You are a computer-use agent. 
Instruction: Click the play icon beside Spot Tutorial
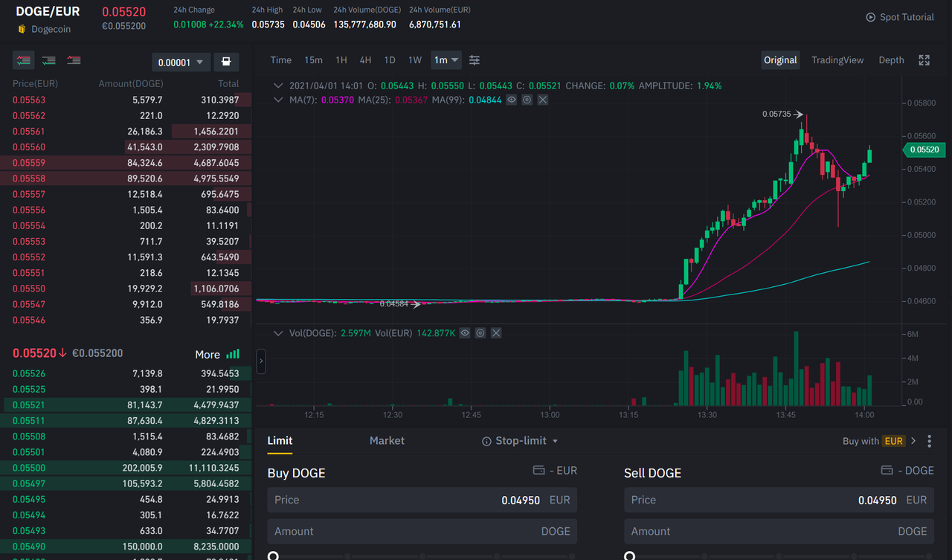click(870, 17)
